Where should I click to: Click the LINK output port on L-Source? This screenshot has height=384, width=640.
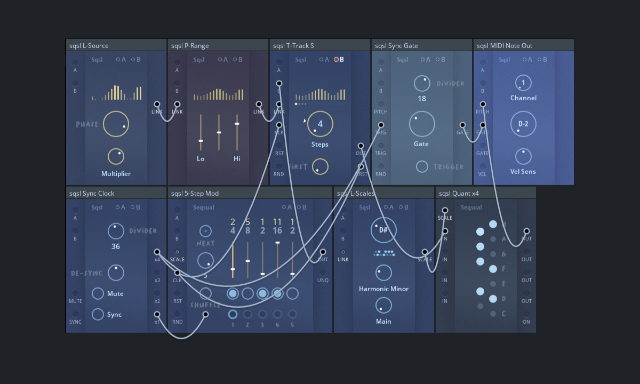(x=157, y=104)
